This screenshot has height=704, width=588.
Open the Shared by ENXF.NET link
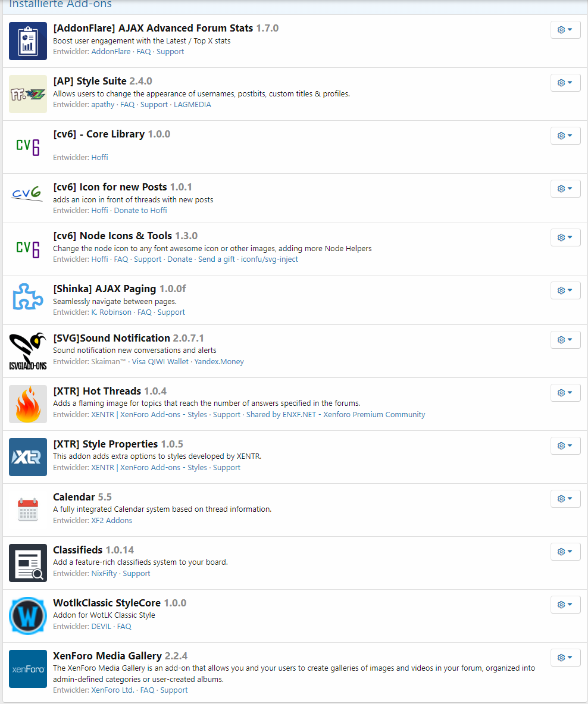tap(335, 415)
